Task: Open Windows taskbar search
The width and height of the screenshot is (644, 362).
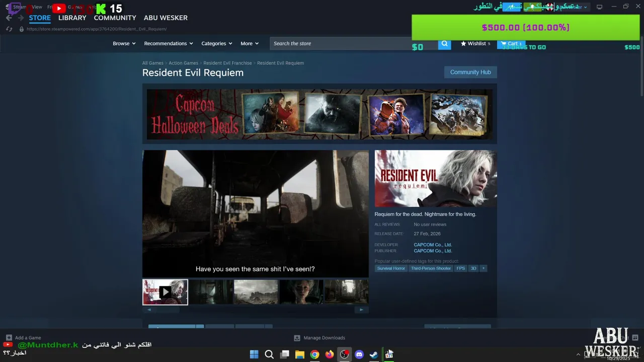Action: [269, 354]
